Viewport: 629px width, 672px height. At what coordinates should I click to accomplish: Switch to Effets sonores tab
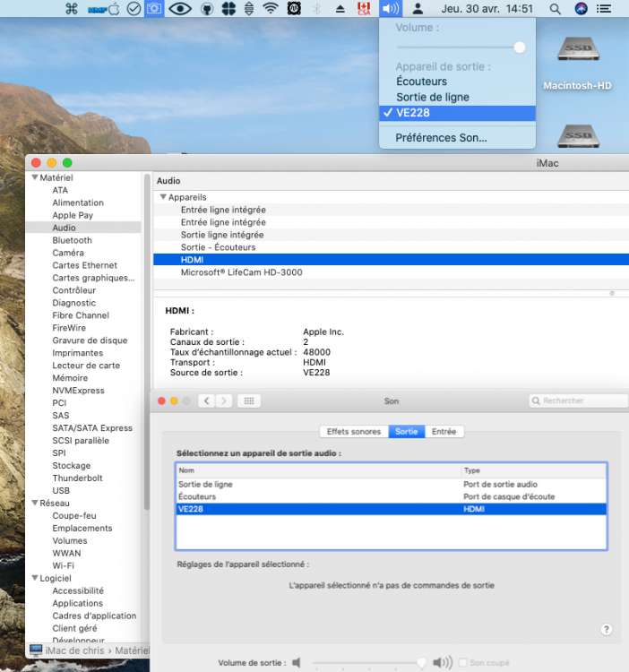pos(354,432)
